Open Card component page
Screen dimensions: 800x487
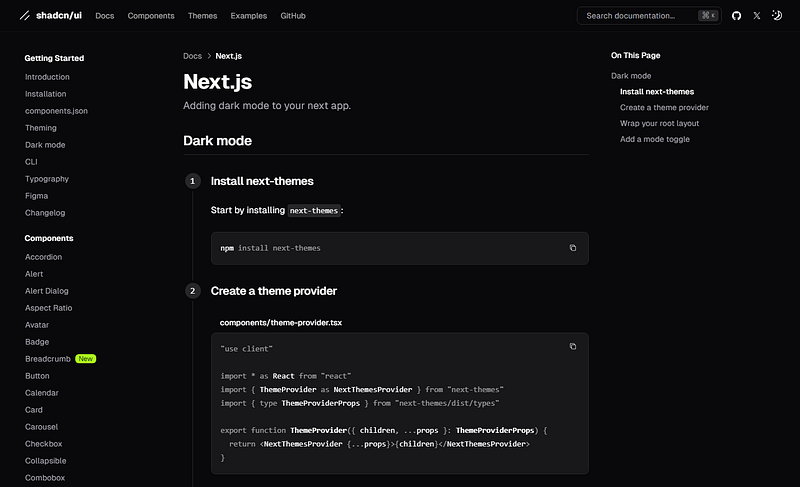coord(34,410)
